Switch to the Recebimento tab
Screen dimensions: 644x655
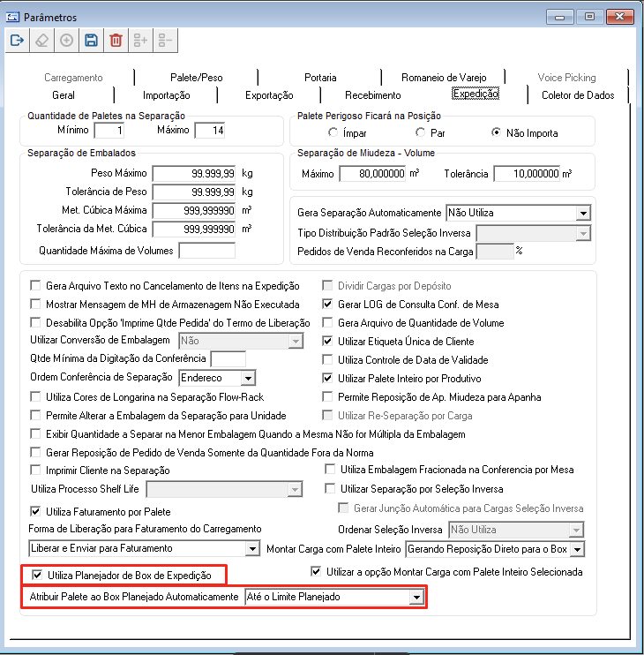click(x=372, y=95)
